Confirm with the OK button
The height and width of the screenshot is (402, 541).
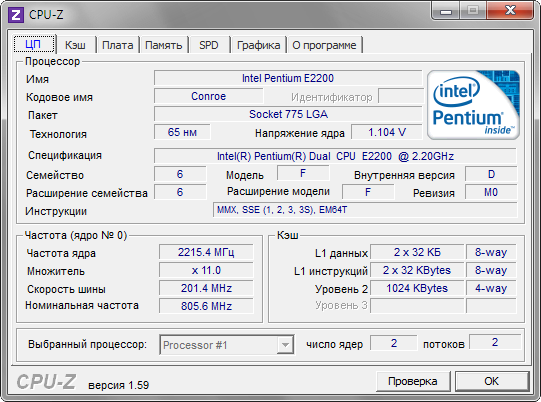pyautogui.click(x=492, y=381)
